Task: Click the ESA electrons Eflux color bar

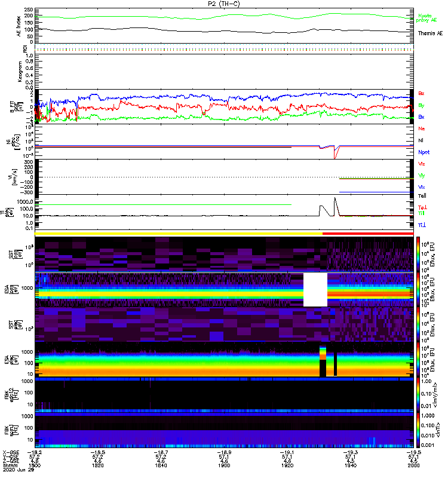Action: click(x=418, y=360)
